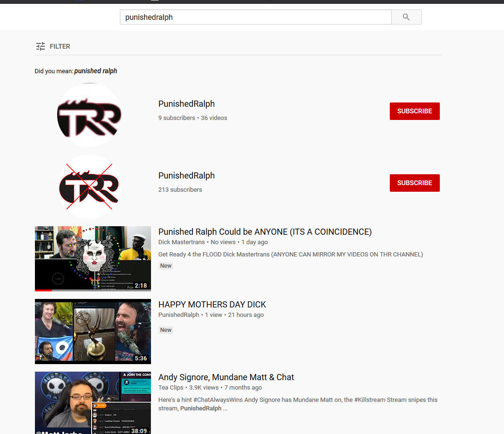Open 'Punished Ralph Could be ANYONE' video title
The height and width of the screenshot is (434, 504).
pos(265,231)
